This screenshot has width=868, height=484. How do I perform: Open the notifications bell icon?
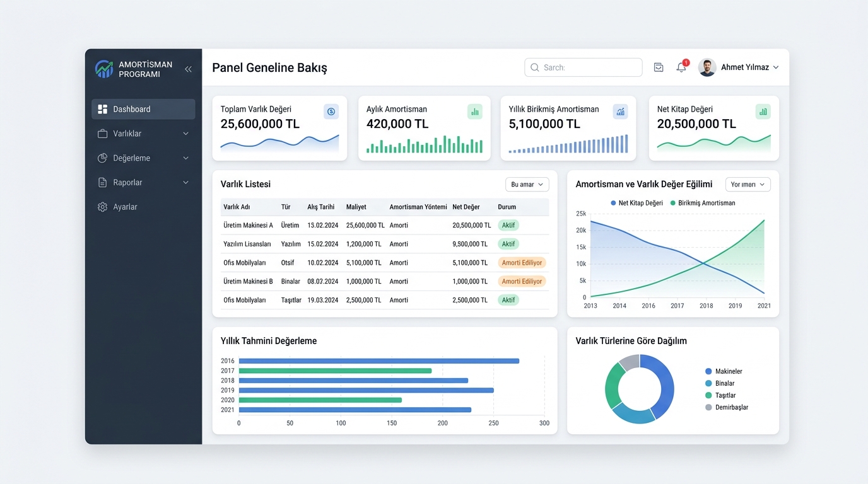[681, 67]
